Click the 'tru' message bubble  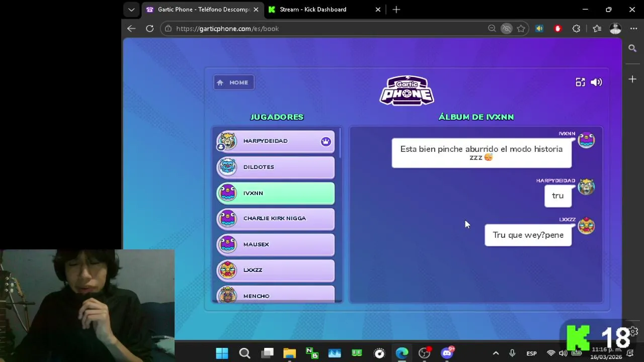coord(558,196)
